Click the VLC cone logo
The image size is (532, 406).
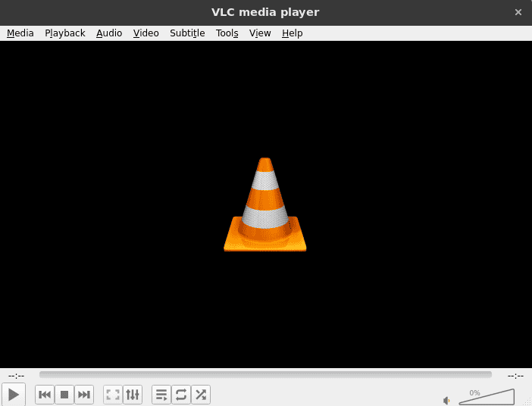coord(265,205)
